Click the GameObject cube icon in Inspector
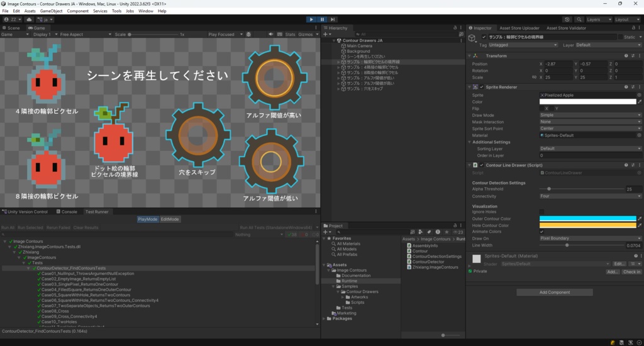Image resolution: width=644 pixels, height=346 pixels. [x=472, y=38]
